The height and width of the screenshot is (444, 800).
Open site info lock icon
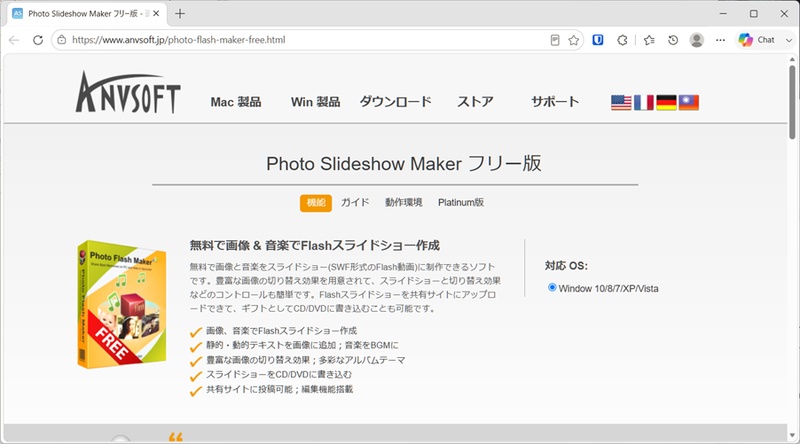point(62,40)
